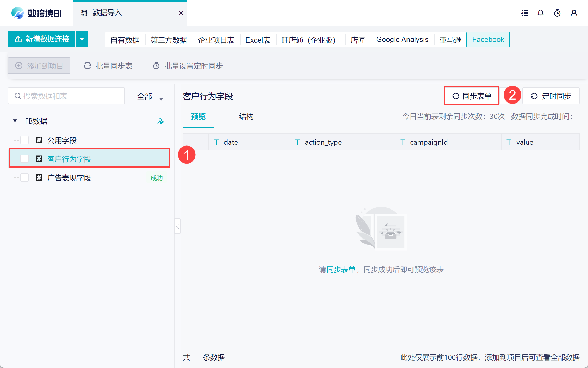
Task: Open the timer clock icon in header
Action: point(557,13)
